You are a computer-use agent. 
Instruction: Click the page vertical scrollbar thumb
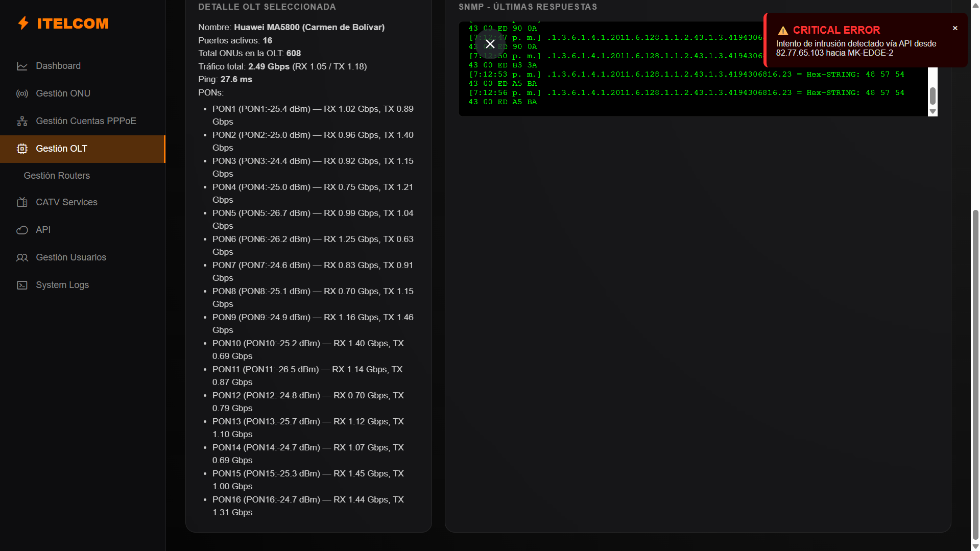pos(975,374)
